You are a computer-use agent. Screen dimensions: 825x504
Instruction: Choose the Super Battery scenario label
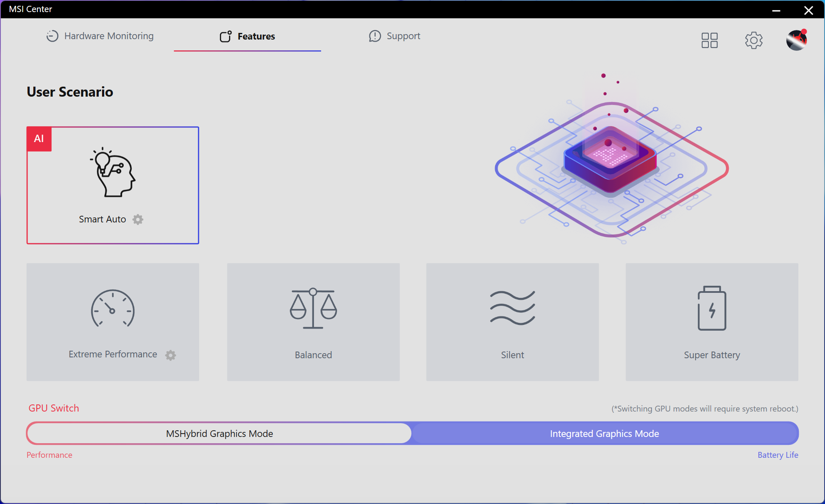(x=712, y=355)
